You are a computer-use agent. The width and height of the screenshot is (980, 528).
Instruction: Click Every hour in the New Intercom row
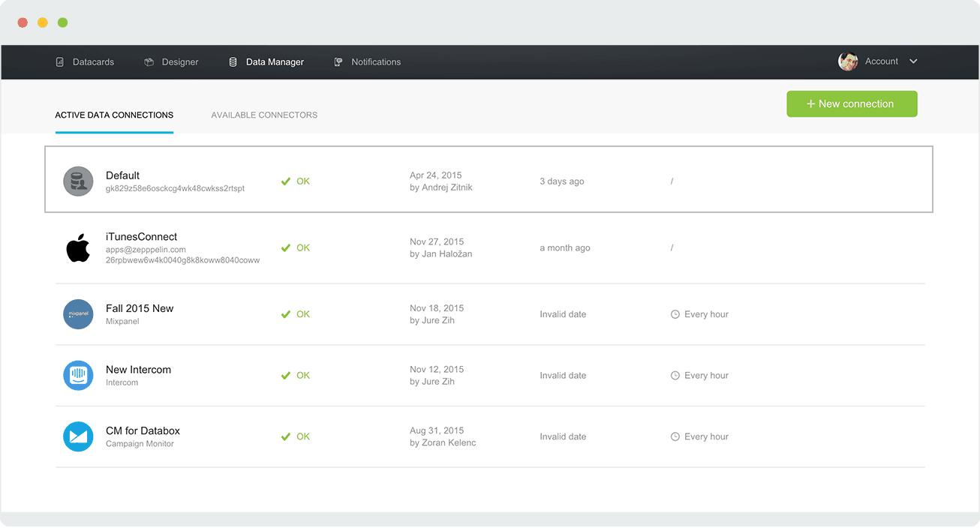(x=706, y=376)
